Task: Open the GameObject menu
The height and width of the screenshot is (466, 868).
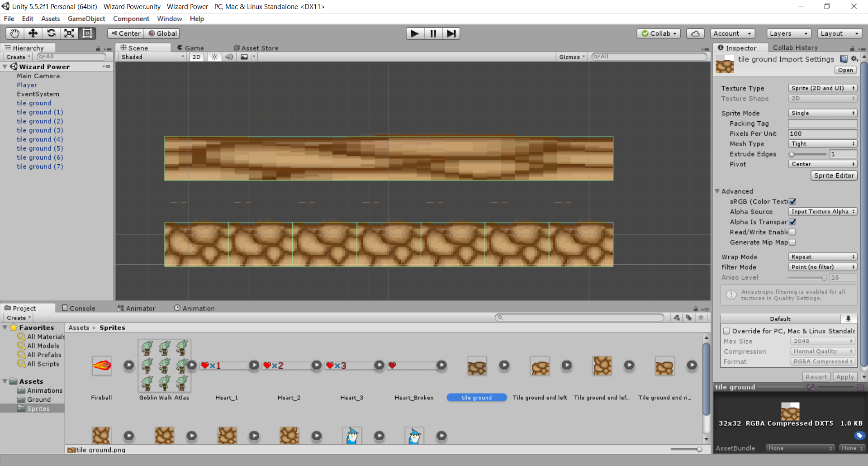Action: click(x=86, y=19)
